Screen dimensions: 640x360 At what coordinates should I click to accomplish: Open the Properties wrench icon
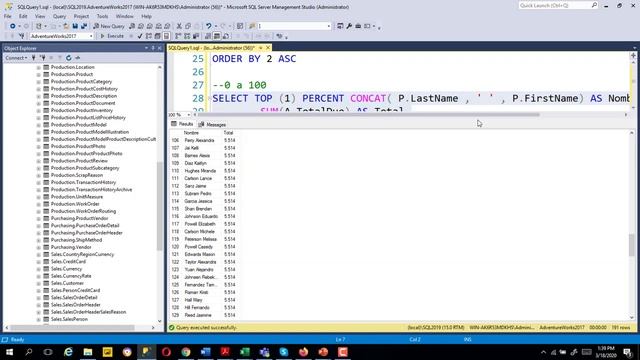[x=349, y=26]
